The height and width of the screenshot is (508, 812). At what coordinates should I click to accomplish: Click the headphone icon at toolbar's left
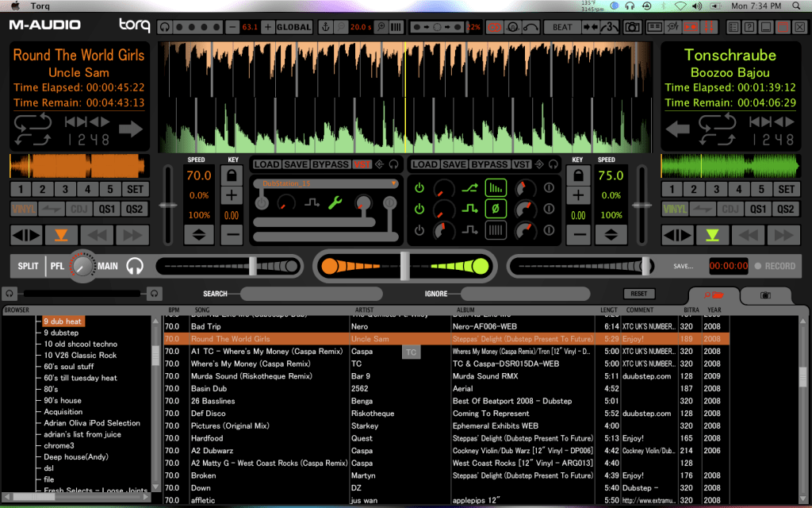(165, 27)
